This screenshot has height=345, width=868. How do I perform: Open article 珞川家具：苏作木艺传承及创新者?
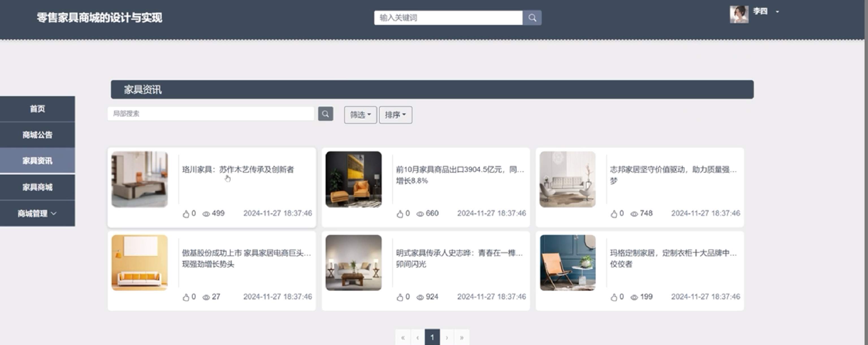pos(237,169)
